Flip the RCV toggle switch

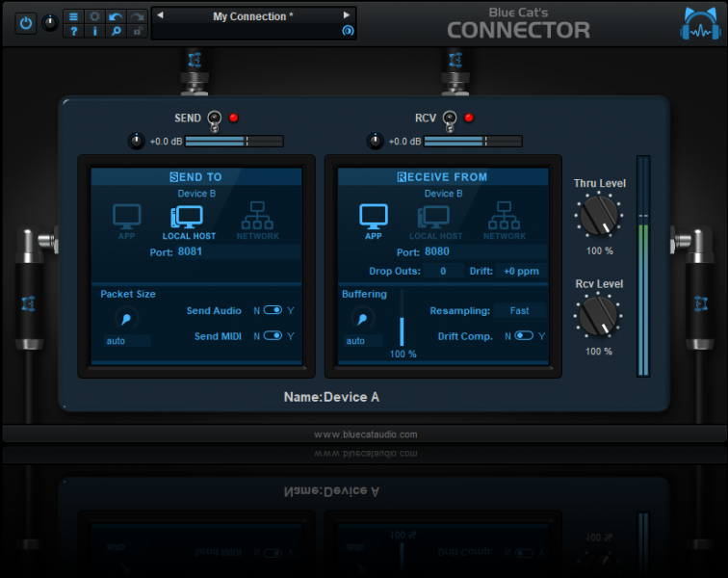coord(450,120)
